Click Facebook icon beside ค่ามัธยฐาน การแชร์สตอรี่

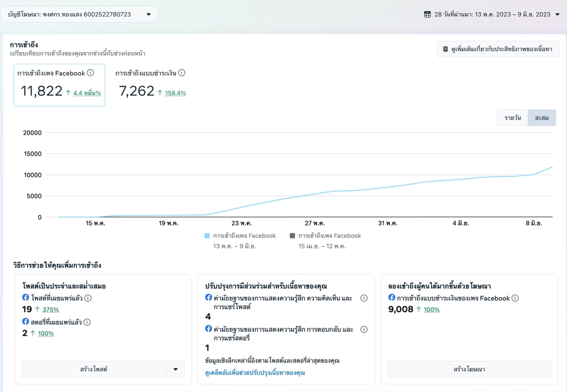click(x=208, y=328)
